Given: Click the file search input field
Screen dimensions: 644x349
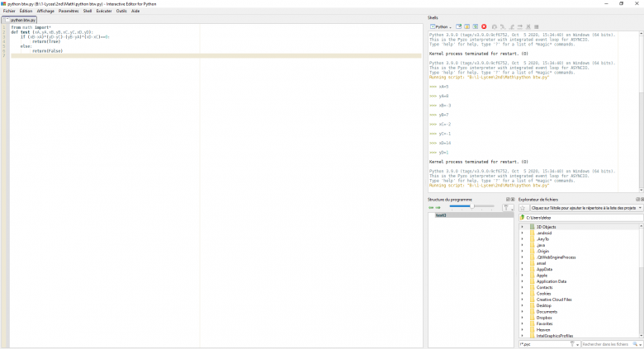Looking at the screenshot, I should point(608,344).
